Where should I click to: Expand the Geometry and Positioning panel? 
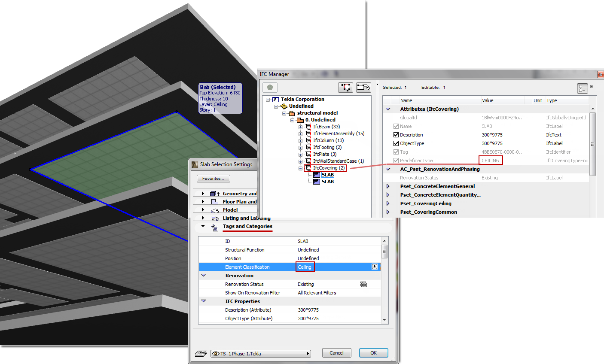point(203,194)
